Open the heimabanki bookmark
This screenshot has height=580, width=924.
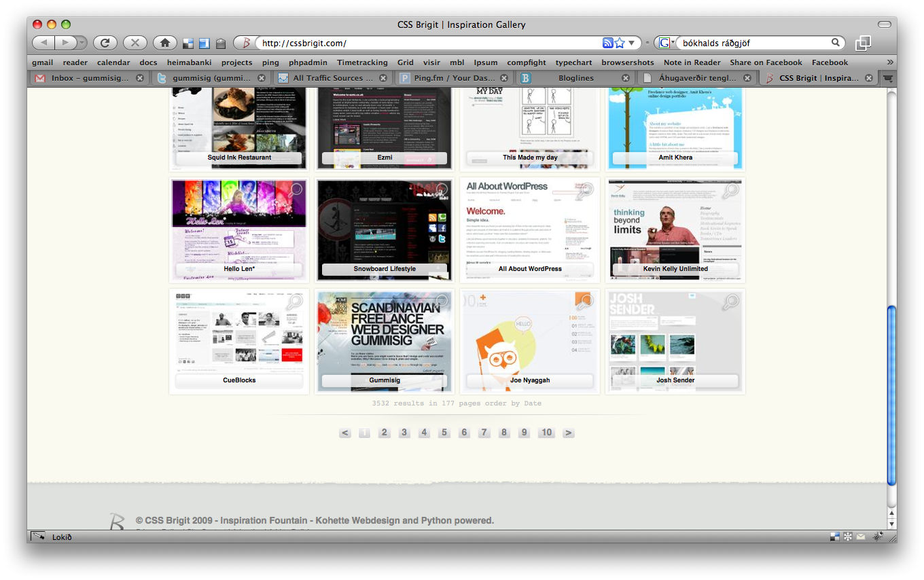pos(190,62)
